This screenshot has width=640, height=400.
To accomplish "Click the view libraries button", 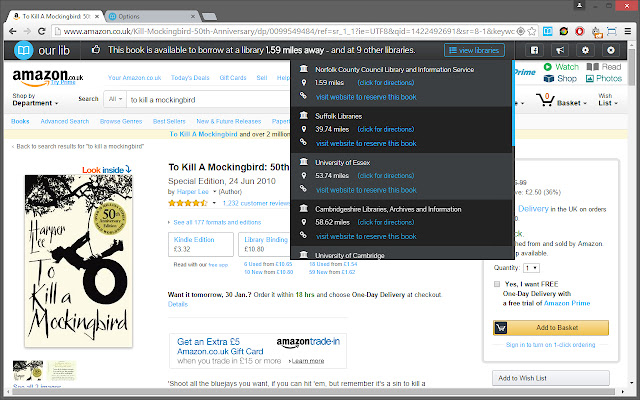I will [474, 50].
